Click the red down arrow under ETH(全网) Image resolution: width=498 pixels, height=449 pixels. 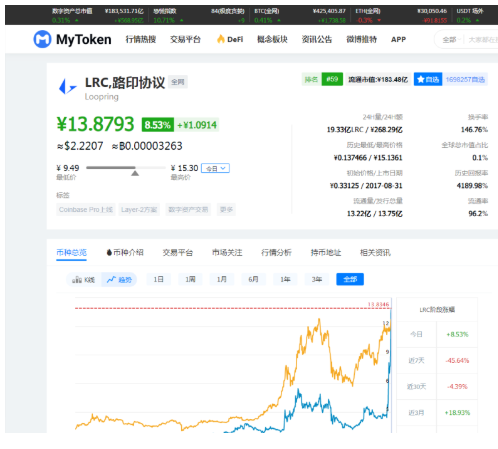coord(379,20)
